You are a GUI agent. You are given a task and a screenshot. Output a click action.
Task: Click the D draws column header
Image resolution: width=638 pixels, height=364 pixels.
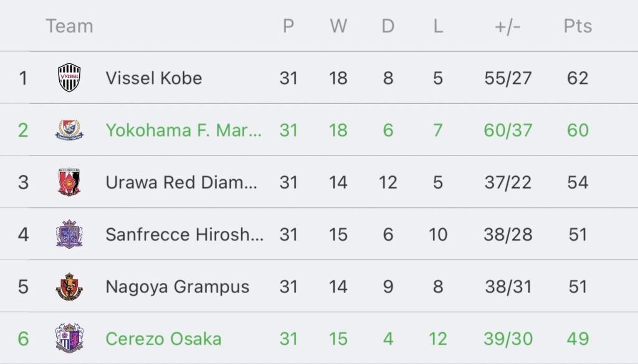[x=388, y=26]
